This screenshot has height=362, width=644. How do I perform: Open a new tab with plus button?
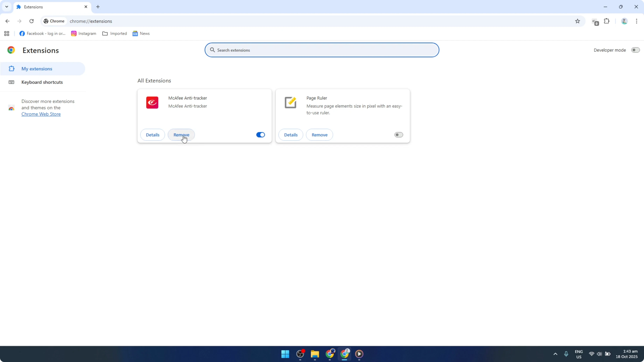click(x=98, y=7)
